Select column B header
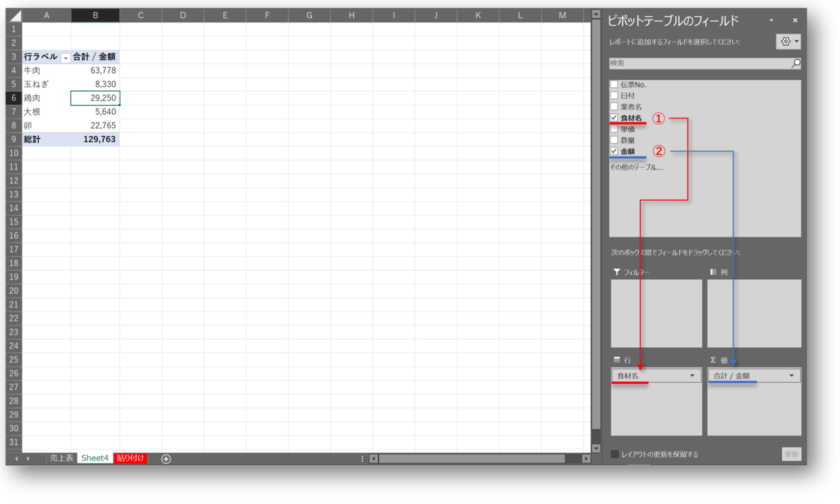Image resolution: width=840 pixels, height=504 pixels. coord(95,15)
